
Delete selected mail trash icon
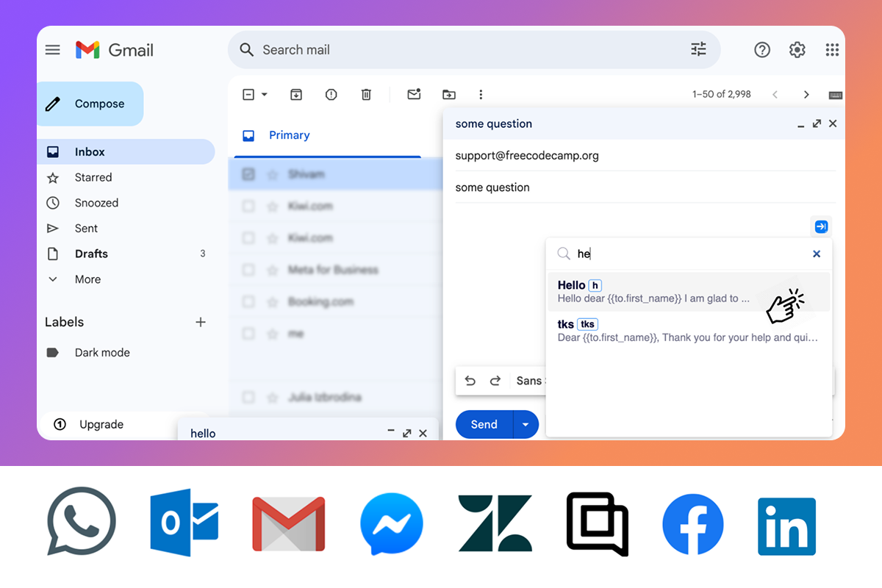[x=366, y=94]
